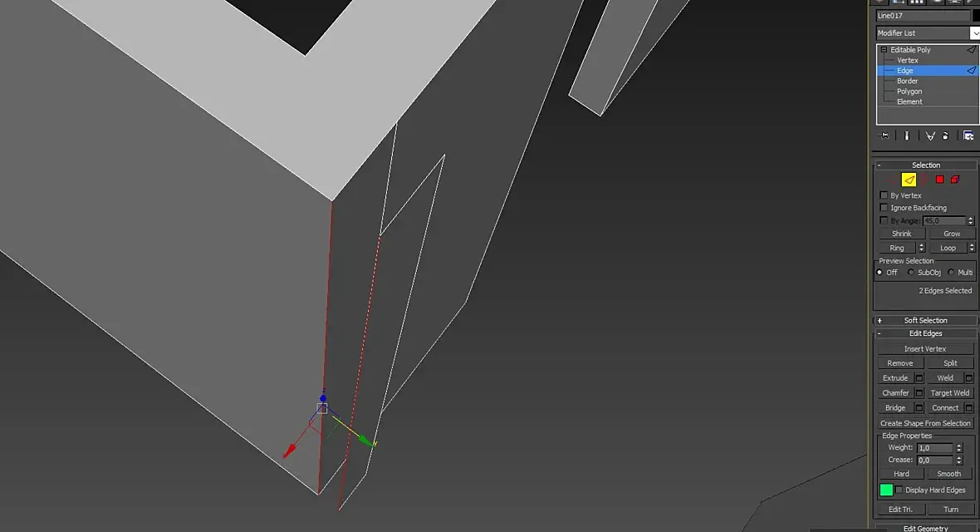980x532 pixels.
Task: Select Multi preview selection radio
Action: 951,273
